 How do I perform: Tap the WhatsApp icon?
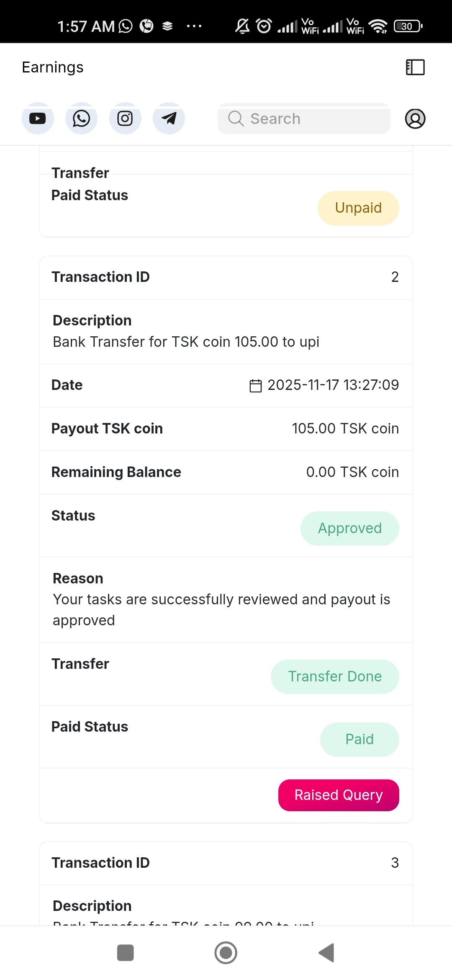click(81, 119)
